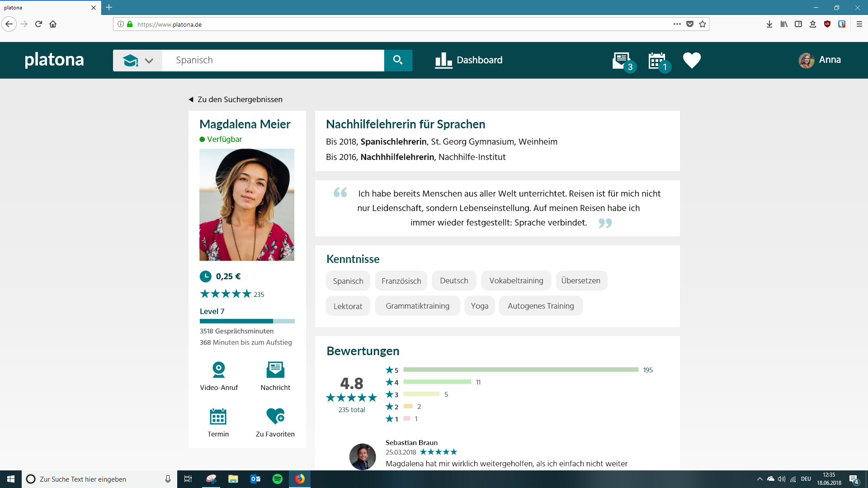Click the Vokabeltraining skill tag
Screen dimensions: 868x488
pyautogui.click(x=516, y=281)
